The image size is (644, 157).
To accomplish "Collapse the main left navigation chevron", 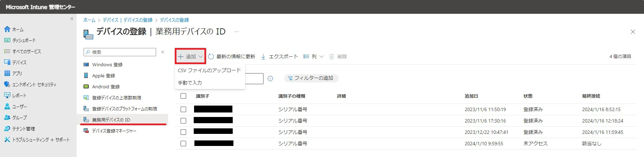I will point(72,19).
